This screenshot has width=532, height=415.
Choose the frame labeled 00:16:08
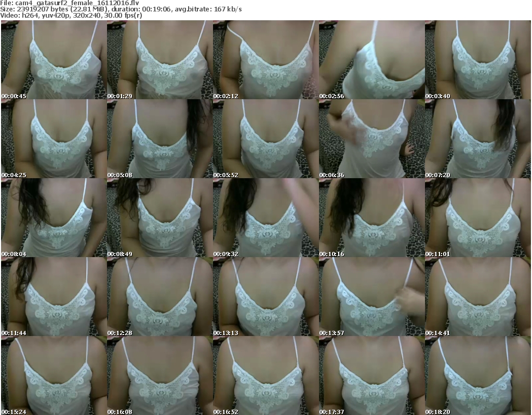(160, 376)
